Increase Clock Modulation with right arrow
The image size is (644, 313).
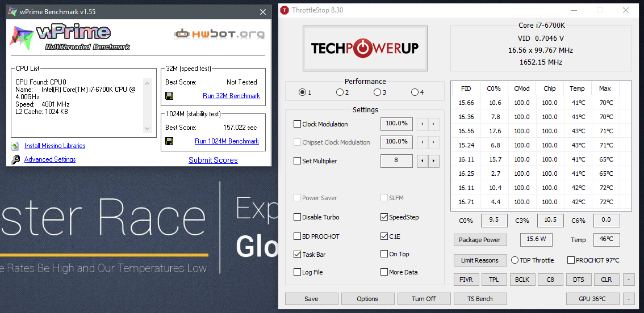pos(433,124)
